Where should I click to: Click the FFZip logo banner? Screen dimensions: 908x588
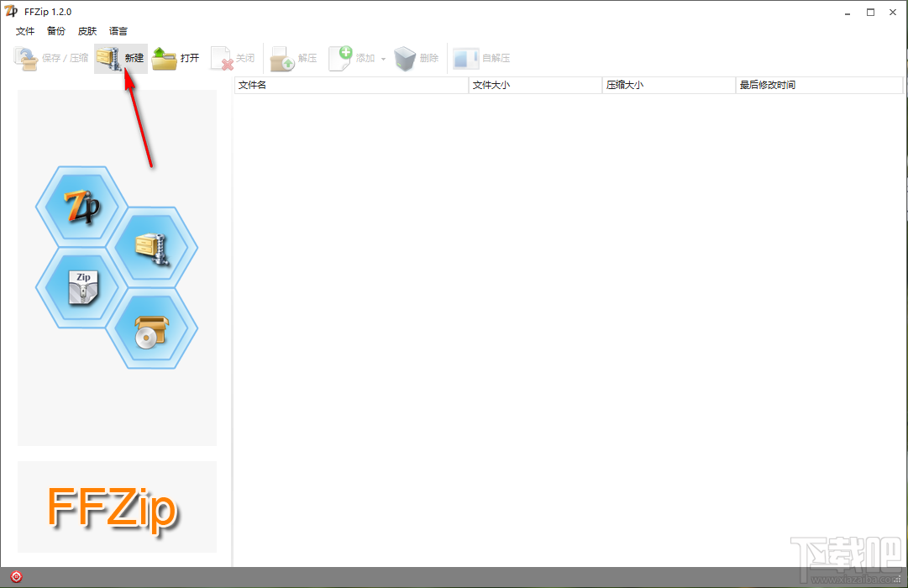tap(117, 507)
